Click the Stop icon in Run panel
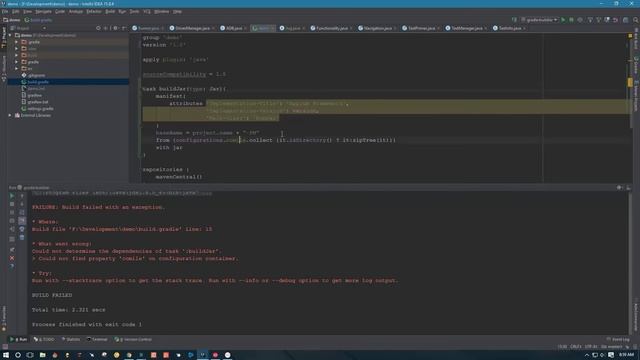The width and height of the screenshot is (640, 360). 12,204
